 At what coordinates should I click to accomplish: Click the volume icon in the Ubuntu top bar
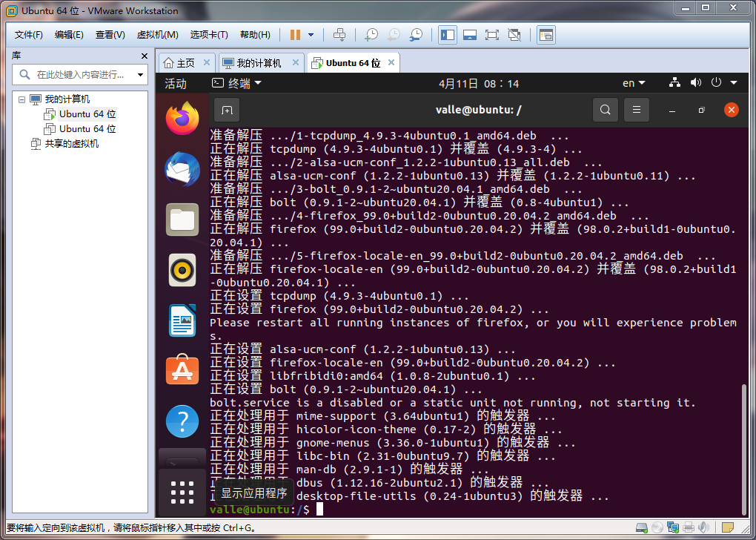(x=695, y=83)
